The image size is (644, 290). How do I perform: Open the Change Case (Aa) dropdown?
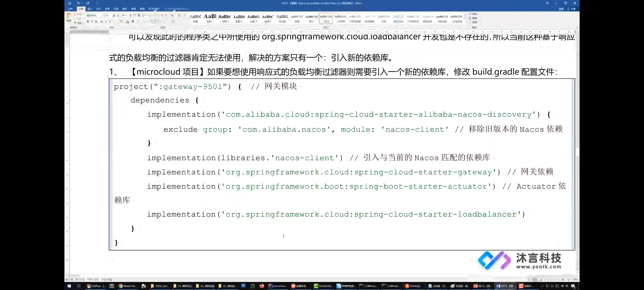124,16
